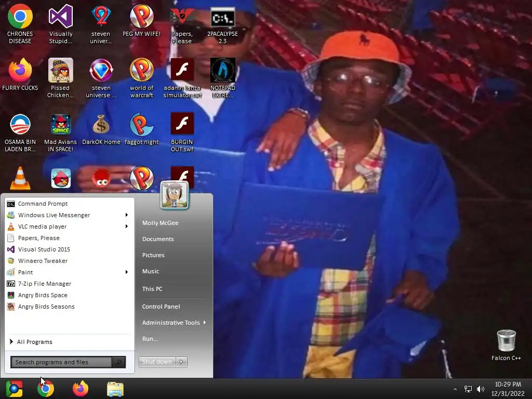The width and height of the screenshot is (532, 399).
Task: Open the Run... dialog
Action: [x=150, y=339]
